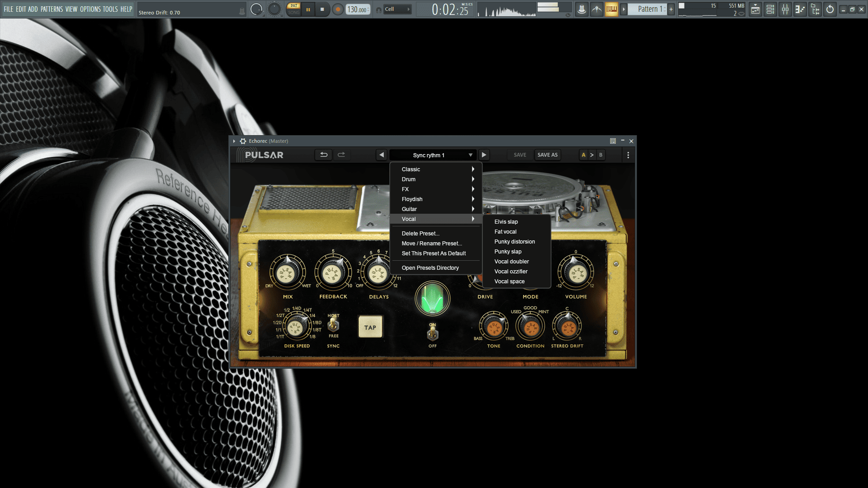
Task: Select the Vocal doubler preset
Action: 517,262
